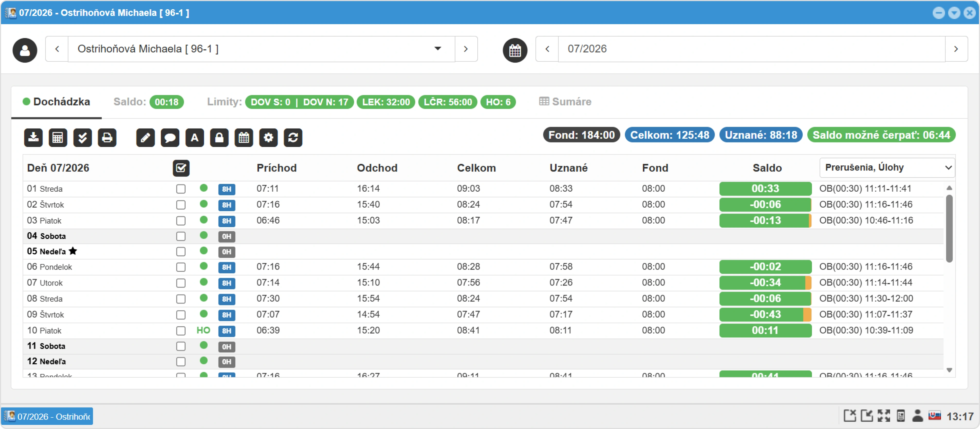Select the Dochádzka tab
The width and height of the screenshot is (980, 429).
pyautogui.click(x=56, y=102)
